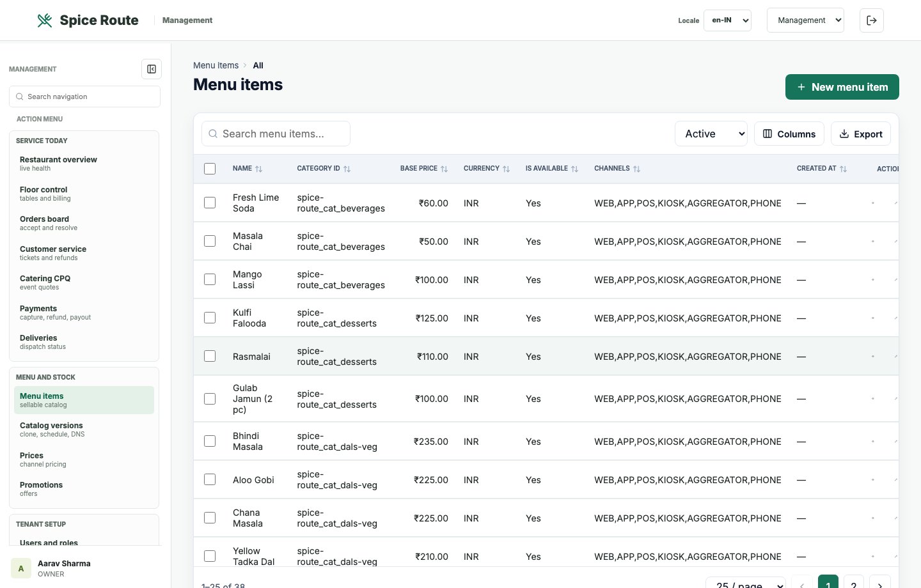
Task: Check the Masala Chai row checkbox
Action: pos(210,241)
